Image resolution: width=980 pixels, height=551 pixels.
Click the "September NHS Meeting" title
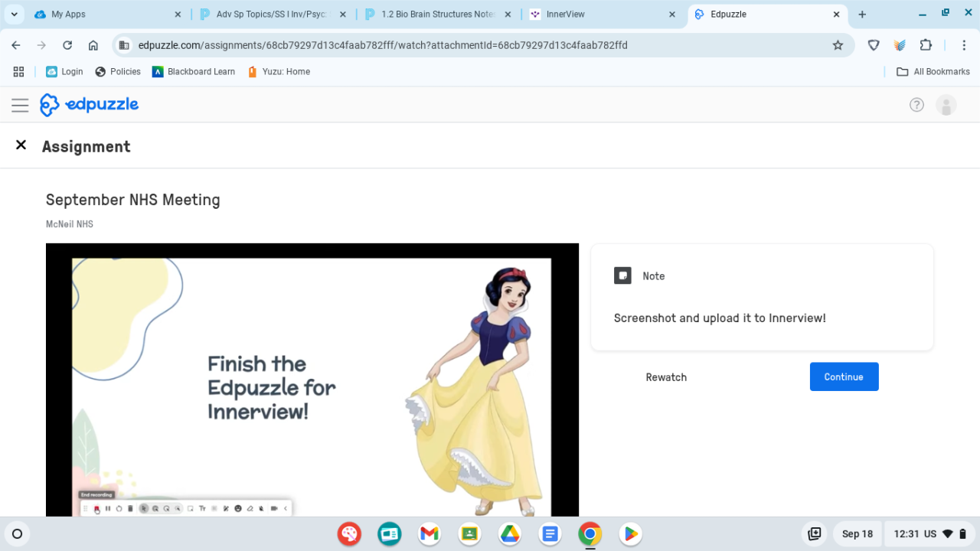click(133, 200)
